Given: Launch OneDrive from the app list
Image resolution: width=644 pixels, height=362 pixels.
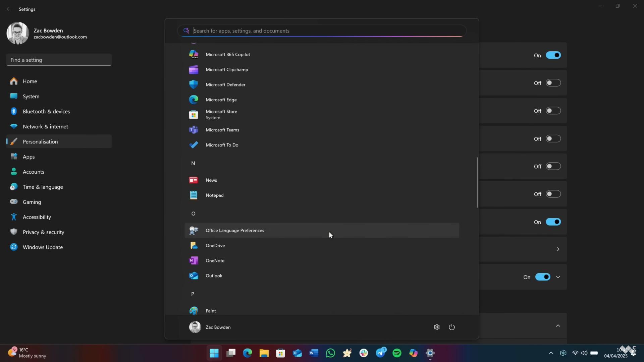Looking at the screenshot, I should click(322, 245).
